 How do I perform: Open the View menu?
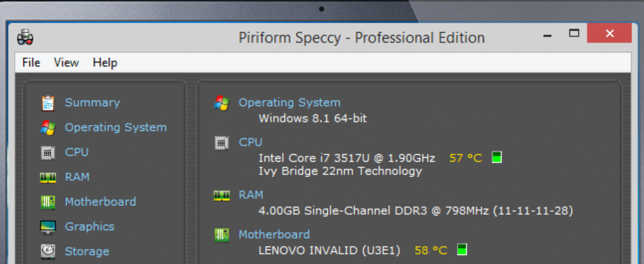(66, 63)
